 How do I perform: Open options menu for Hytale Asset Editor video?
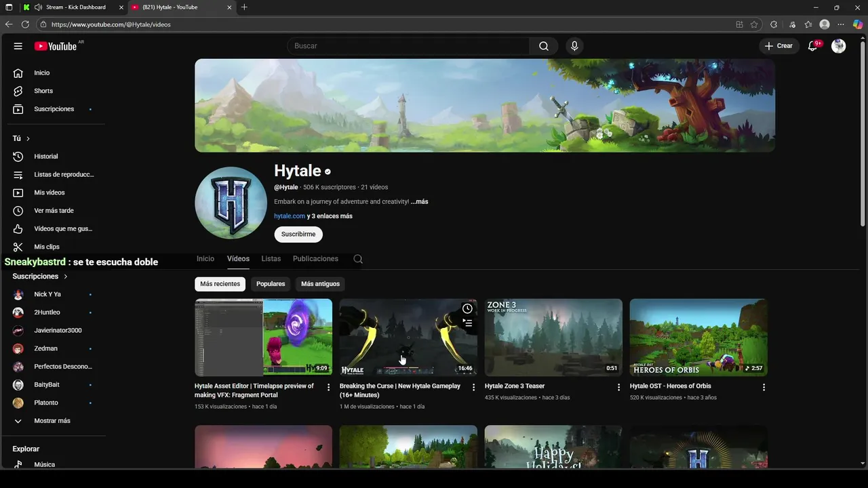pos(329,387)
